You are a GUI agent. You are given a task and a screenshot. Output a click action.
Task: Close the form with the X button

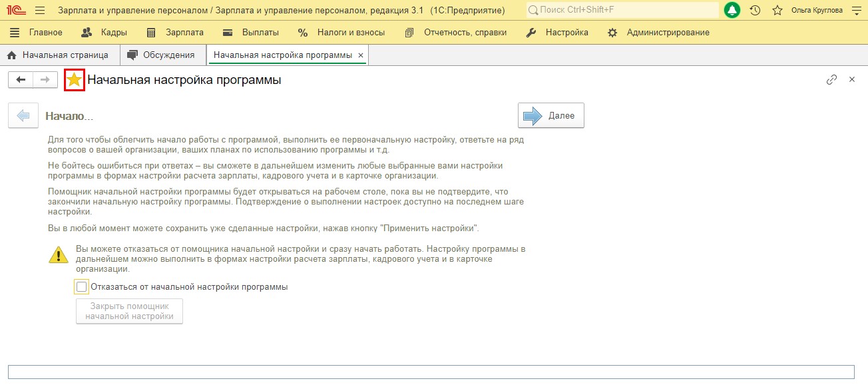click(x=852, y=79)
